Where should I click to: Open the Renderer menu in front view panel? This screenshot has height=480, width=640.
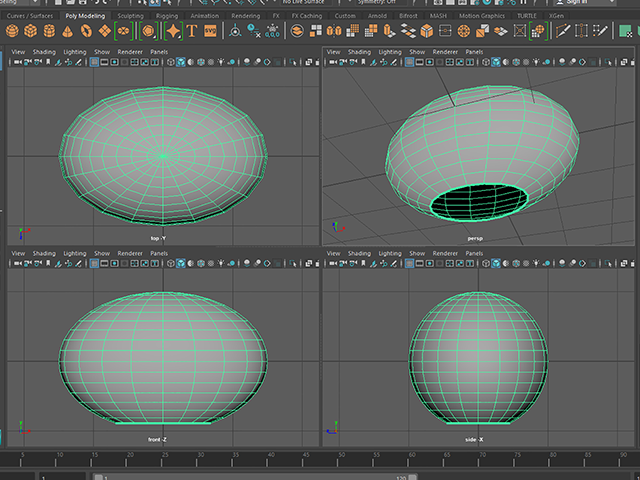click(130, 253)
